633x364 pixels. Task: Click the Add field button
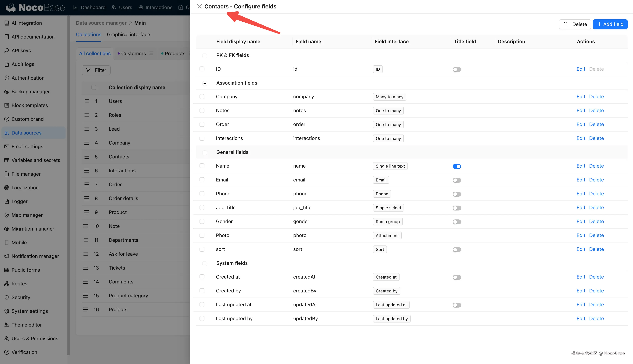click(610, 24)
